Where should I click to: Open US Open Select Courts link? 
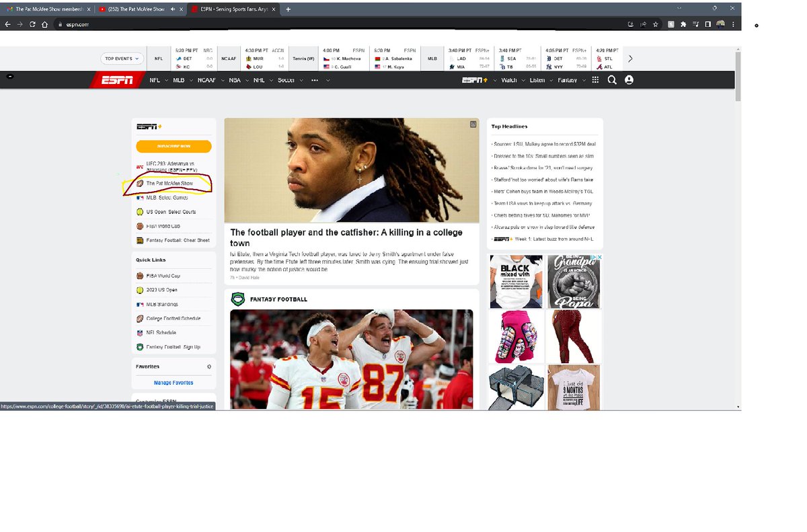click(x=171, y=212)
